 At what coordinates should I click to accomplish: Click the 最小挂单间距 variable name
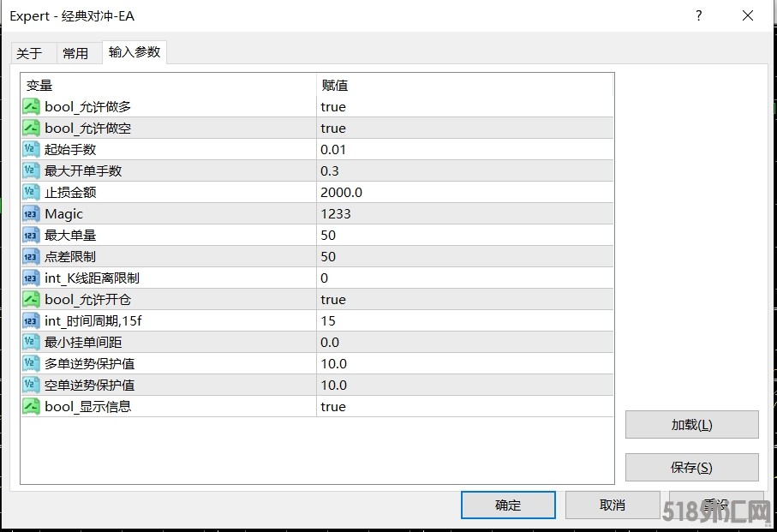[x=83, y=342]
